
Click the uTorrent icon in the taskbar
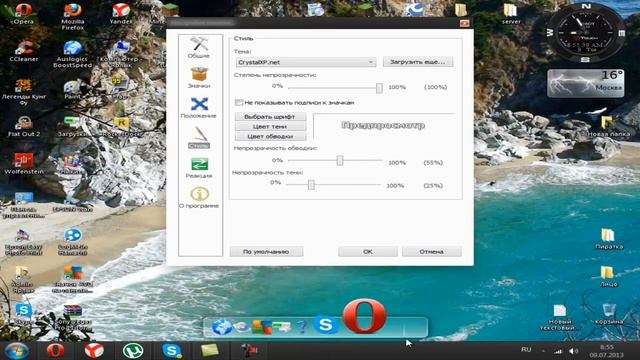133,351
